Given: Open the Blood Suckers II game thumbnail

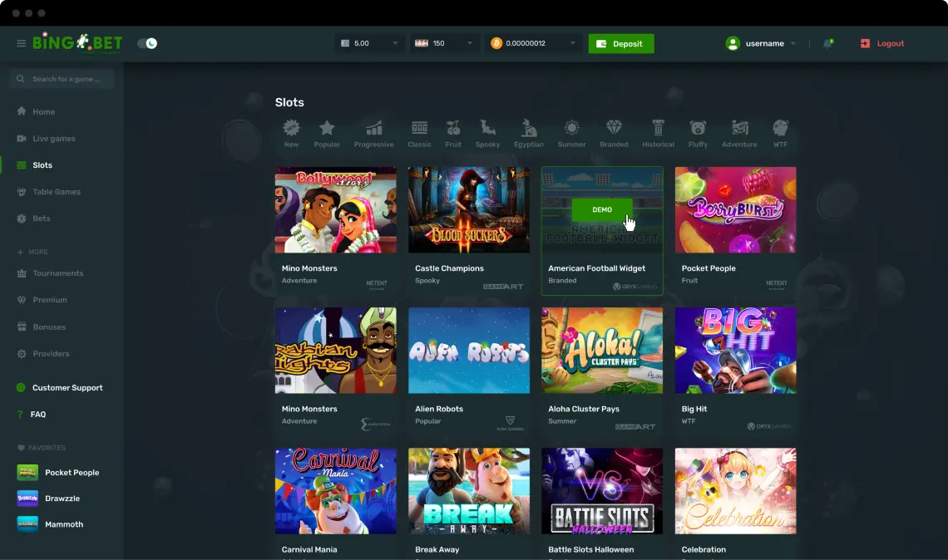Looking at the screenshot, I should (x=469, y=209).
